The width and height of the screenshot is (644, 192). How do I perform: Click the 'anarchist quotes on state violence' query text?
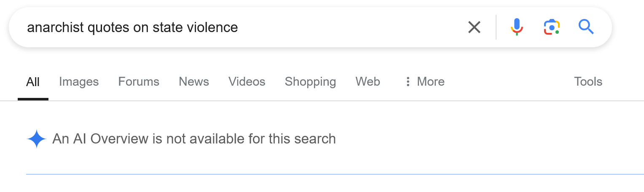(132, 27)
